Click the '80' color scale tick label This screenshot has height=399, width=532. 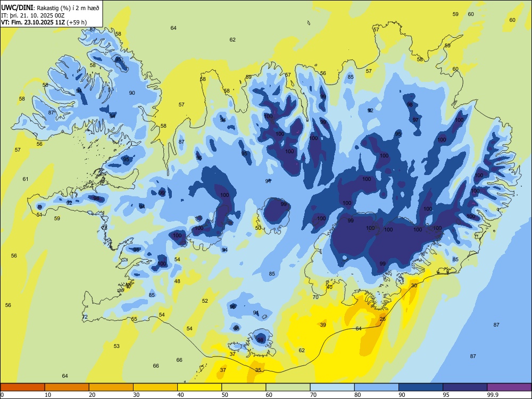pyautogui.click(x=358, y=395)
